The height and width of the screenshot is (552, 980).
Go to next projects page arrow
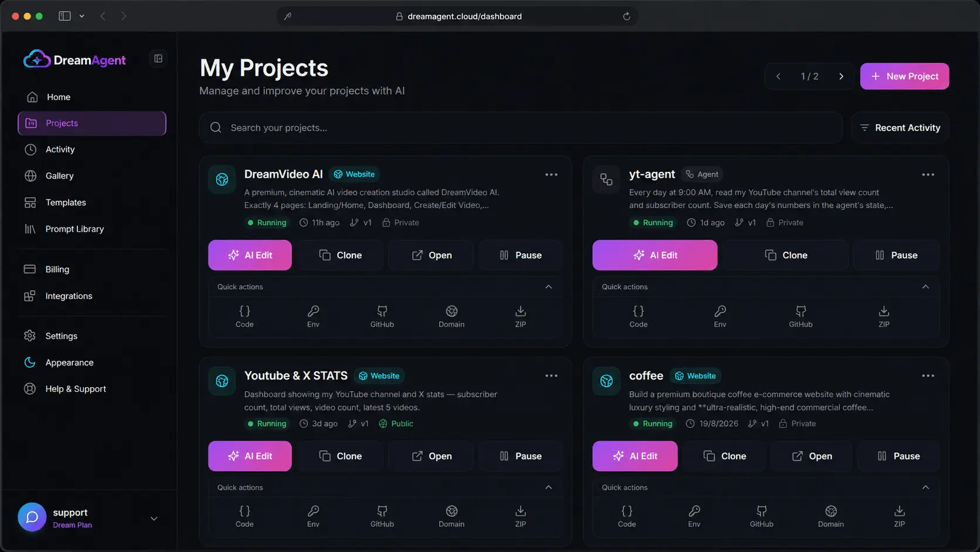tap(841, 76)
